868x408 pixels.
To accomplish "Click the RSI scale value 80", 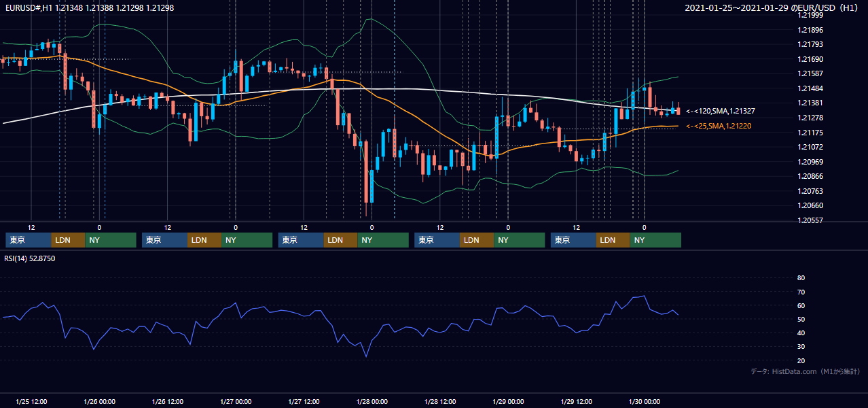I will click(801, 278).
